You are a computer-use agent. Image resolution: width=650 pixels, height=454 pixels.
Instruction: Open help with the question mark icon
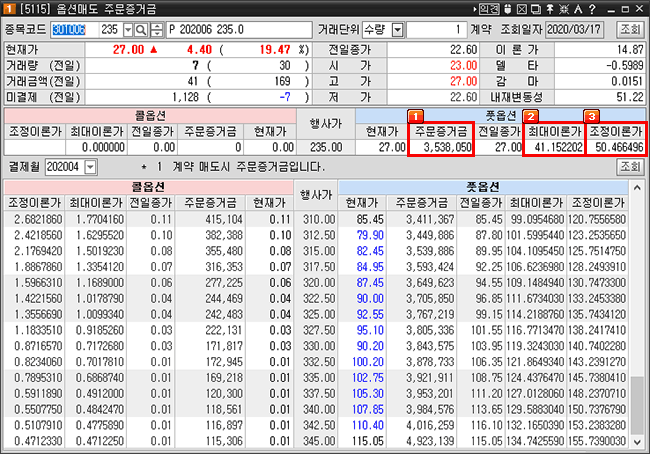pyautogui.click(x=592, y=9)
